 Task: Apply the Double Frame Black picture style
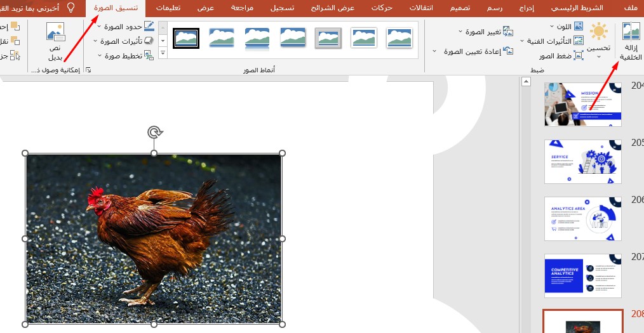(x=186, y=37)
